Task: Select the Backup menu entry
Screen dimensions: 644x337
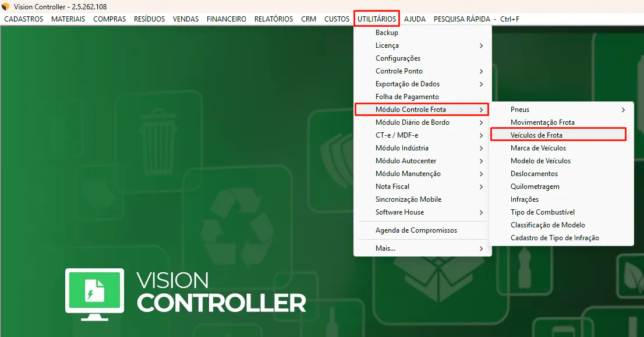Action: (x=423, y=33)
